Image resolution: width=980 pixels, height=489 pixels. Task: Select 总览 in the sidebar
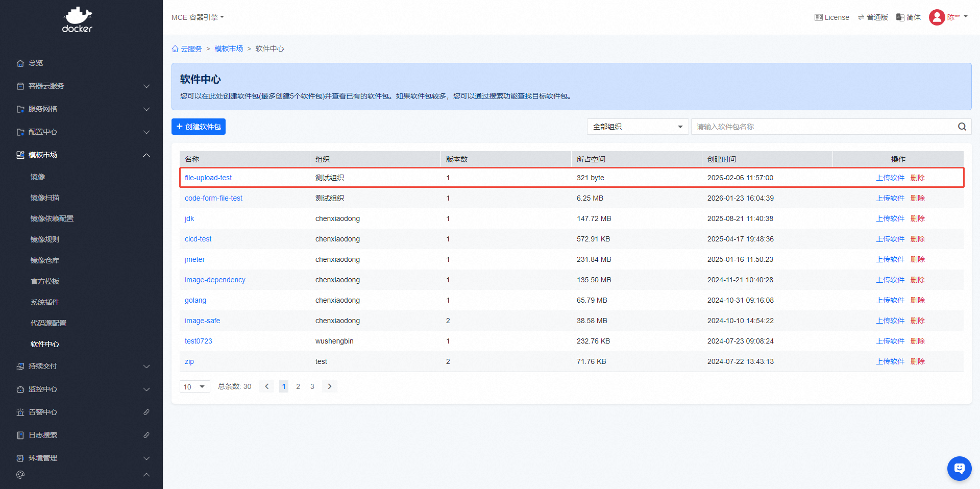tap(36, 63)
